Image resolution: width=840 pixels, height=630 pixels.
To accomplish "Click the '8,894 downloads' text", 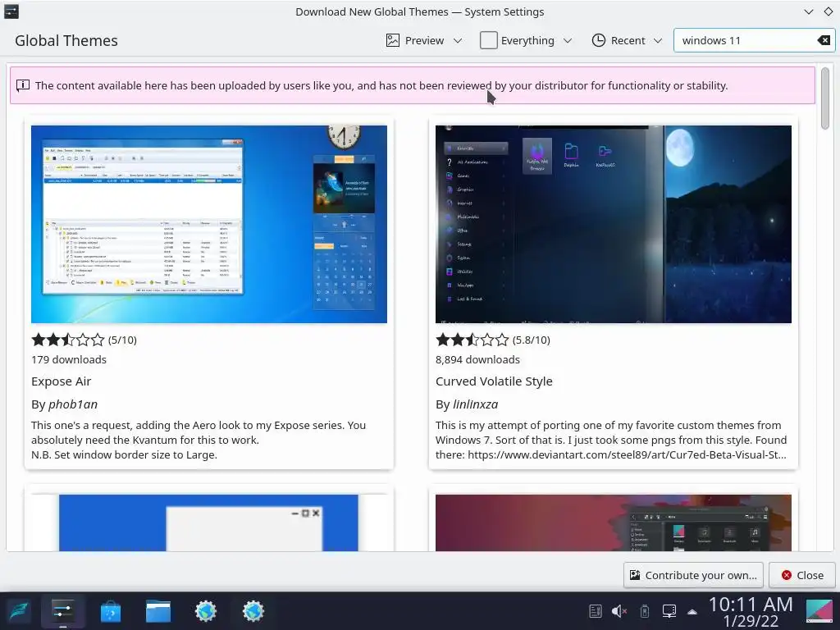I will [x=478, y=359].
